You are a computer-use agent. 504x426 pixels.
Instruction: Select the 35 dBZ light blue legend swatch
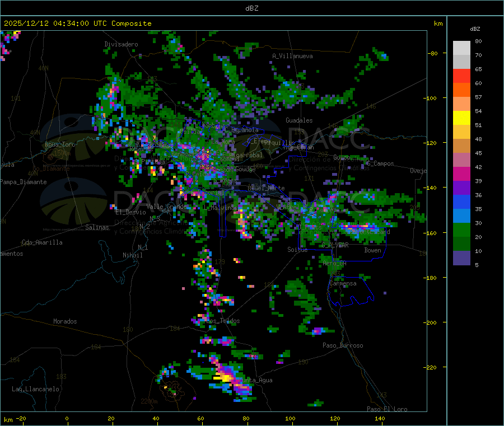coord(461,216)
